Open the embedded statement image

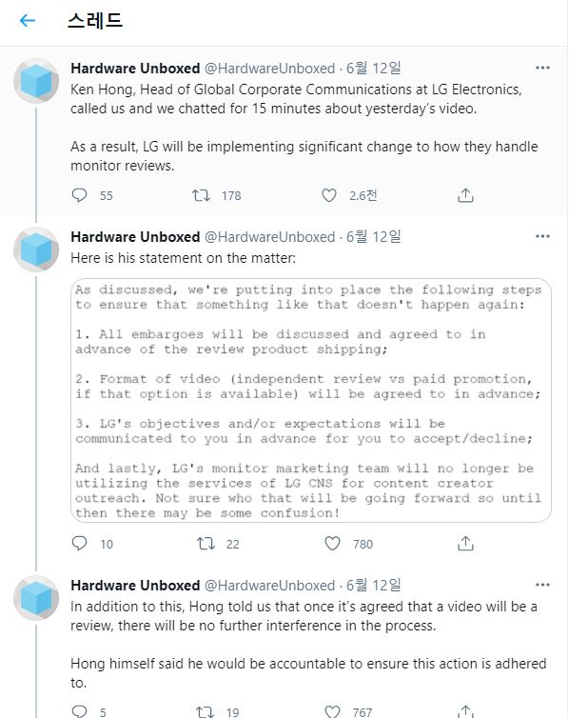coord(311,400)
